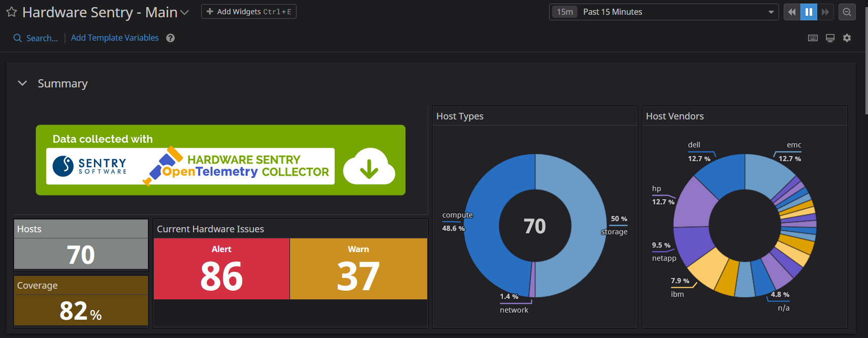Pause live dashboard updates
Screen dimensions: 868x338
809,12
